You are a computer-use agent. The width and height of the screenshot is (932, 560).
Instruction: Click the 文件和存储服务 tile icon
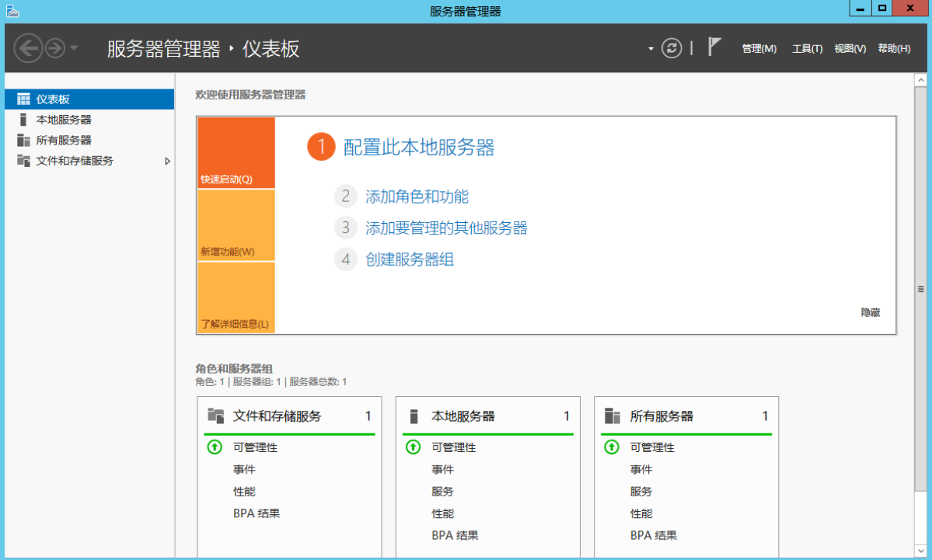215,416
